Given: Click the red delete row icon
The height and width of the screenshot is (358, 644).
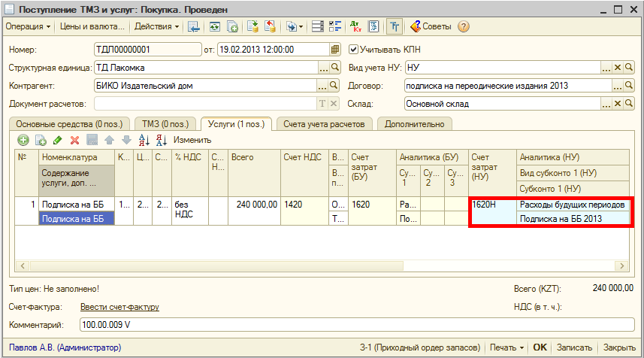Looking at the screenshot, I should [74, 140].
